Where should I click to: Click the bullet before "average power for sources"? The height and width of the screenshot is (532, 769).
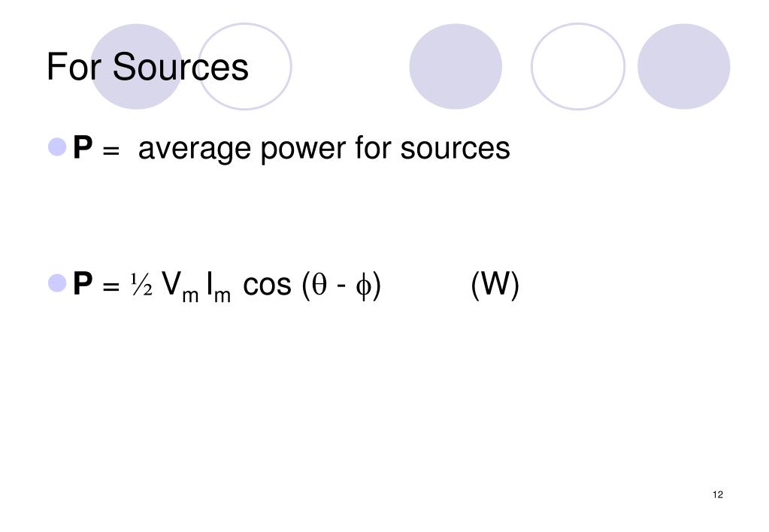pos(57,147)
